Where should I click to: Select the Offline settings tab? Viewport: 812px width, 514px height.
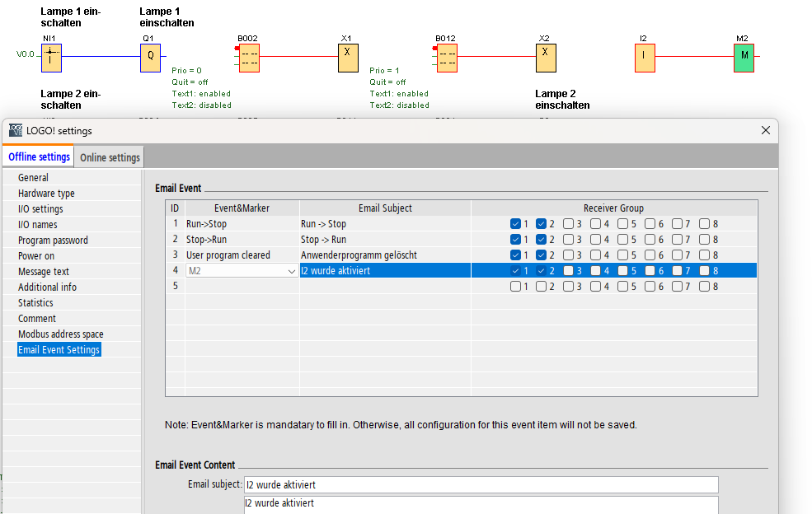coord(39,157)
